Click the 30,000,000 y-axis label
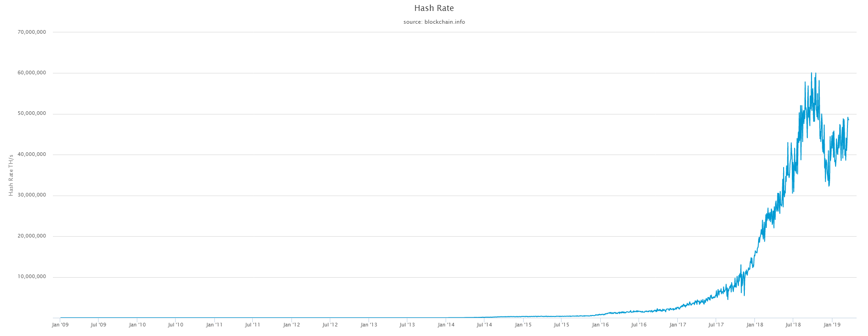The height and width of the screenshot is (336, 868). (32, 196)
